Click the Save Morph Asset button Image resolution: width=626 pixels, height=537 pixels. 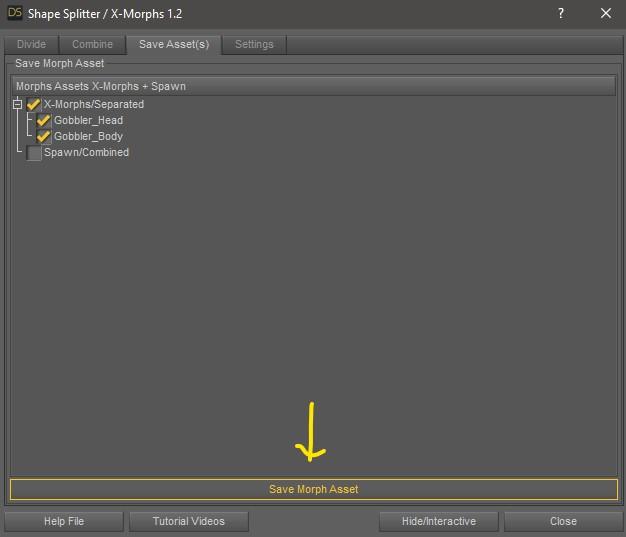(x=313, y=489)
